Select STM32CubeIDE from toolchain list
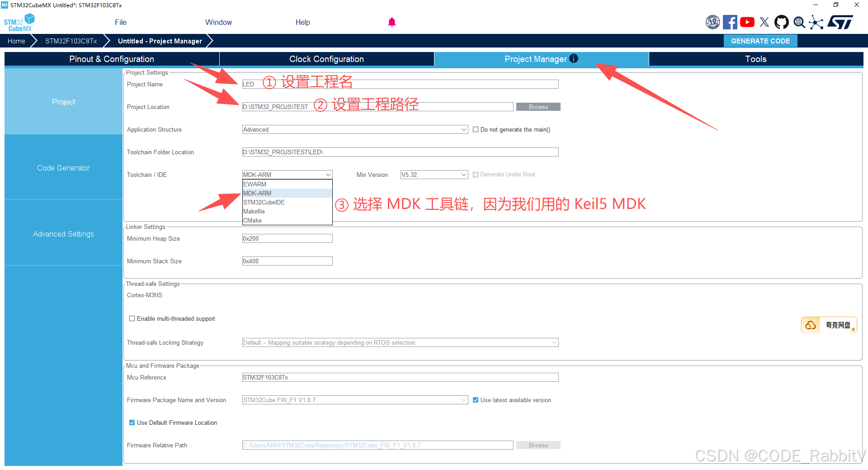868x470 pixels. 287,202
